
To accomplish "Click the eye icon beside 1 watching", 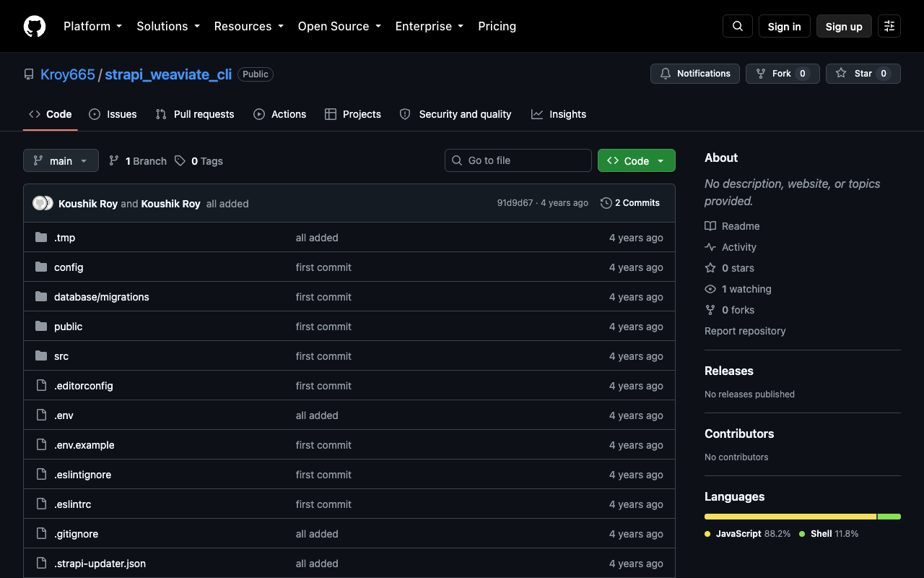I will coord(710,289).
